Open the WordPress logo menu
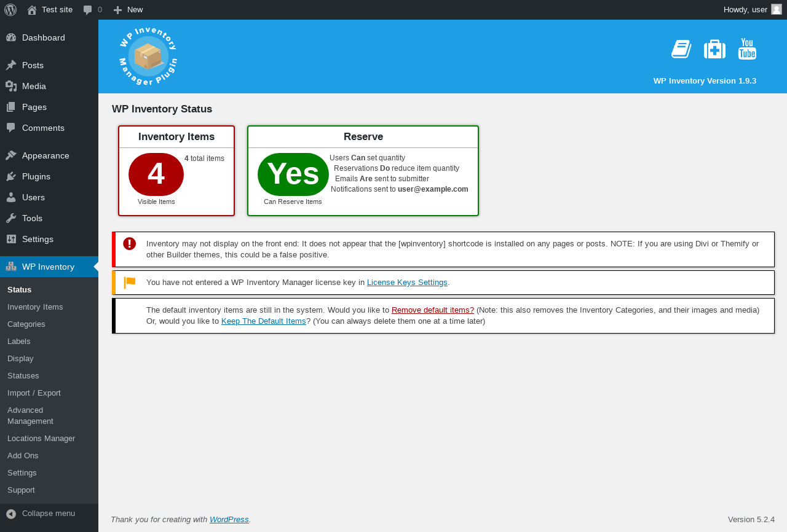Image resolution: width=787 pixels, height=532 pixels. 10,10
